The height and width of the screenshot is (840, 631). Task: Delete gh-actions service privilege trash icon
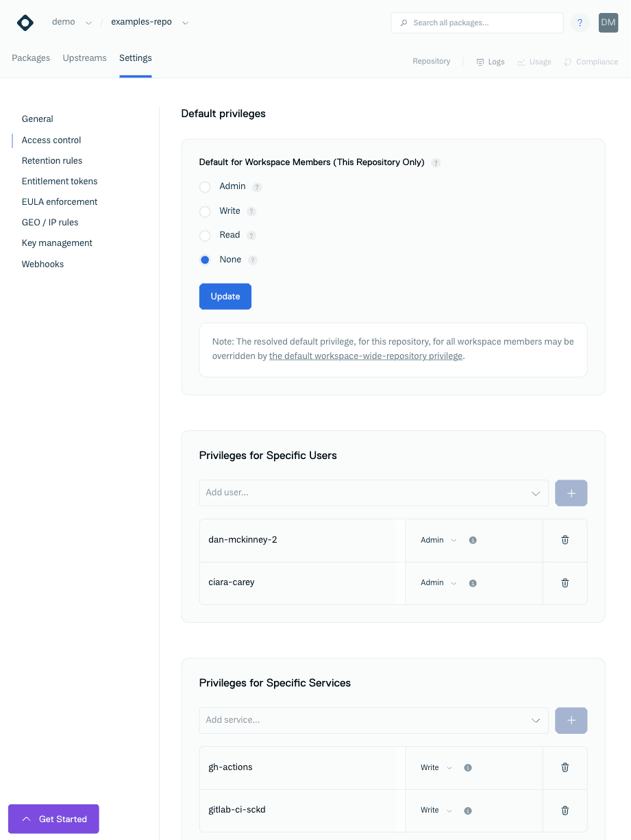click(565, 767)
